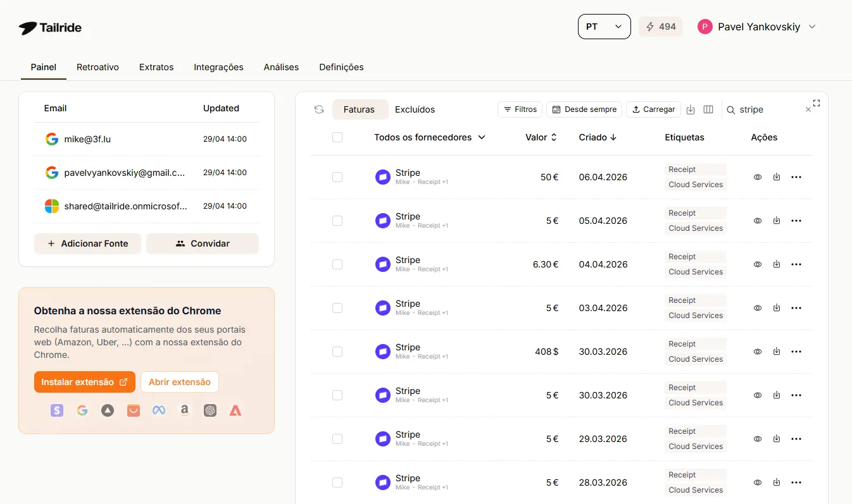Click the download icon beside Carregar
This screenshot has height=504, width=852.
click(x=691, y=109)
